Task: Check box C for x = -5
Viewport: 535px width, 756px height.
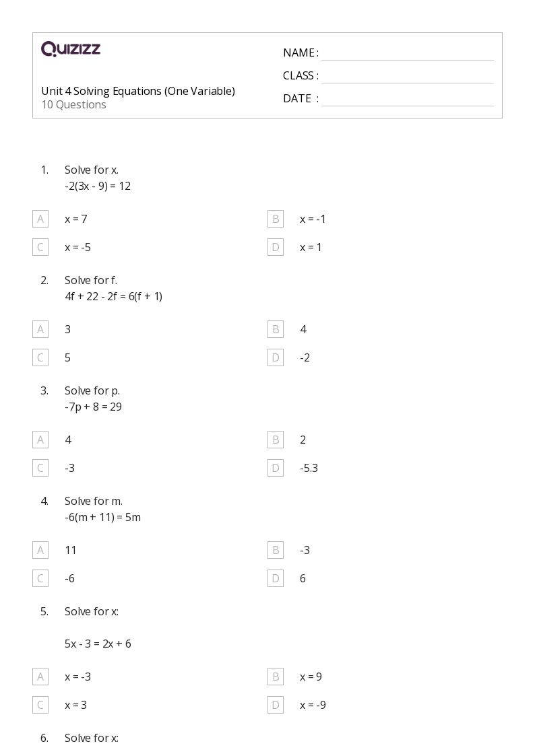Action: [40, 247]
